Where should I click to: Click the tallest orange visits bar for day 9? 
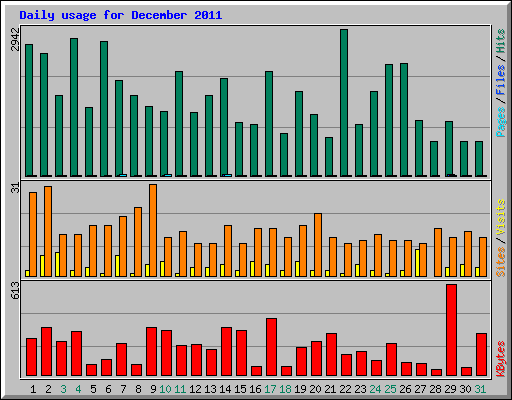(x=153, y=230)
